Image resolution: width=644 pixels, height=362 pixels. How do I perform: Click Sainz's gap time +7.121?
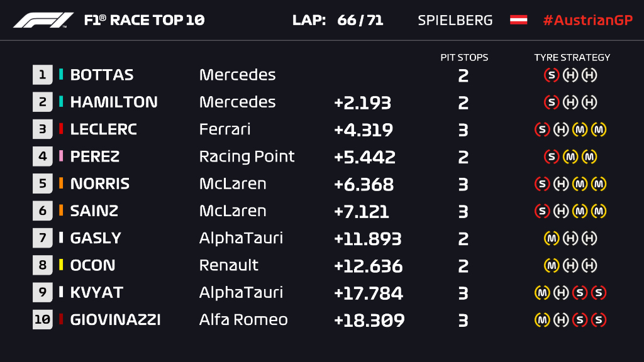[x=362, y=212]
